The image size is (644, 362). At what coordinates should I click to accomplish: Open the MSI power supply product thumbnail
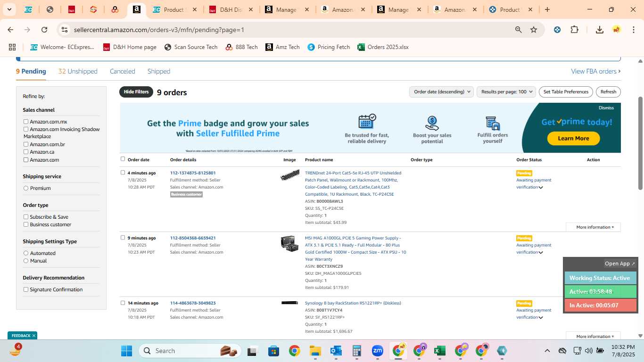click(289, 244)
